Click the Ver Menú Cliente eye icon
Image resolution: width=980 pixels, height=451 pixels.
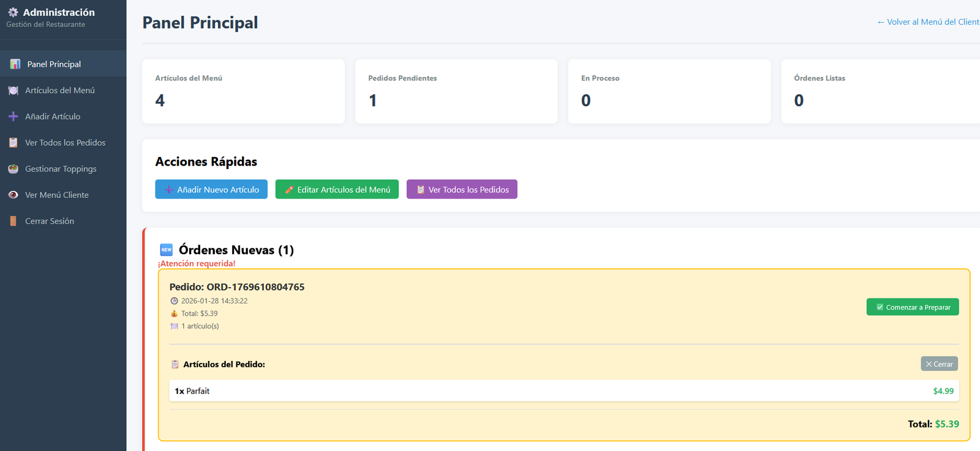[x=13, y=195]
